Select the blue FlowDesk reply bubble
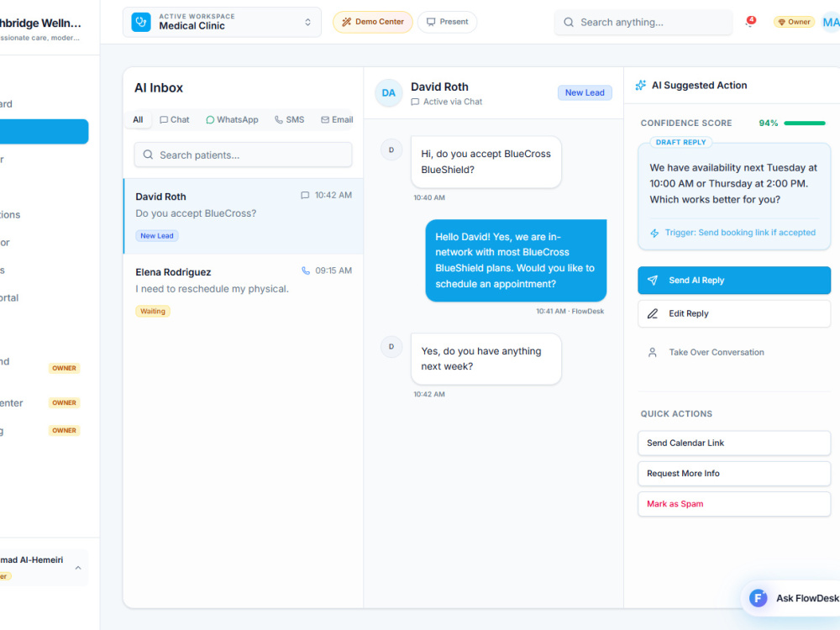840x630 pixels. (516, 260)
